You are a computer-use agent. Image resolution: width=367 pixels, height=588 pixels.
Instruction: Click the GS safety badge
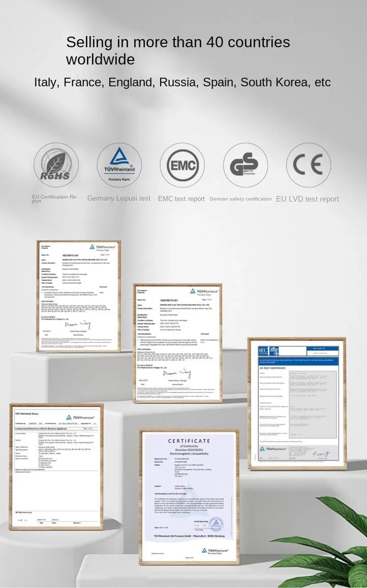coord(246,165)
